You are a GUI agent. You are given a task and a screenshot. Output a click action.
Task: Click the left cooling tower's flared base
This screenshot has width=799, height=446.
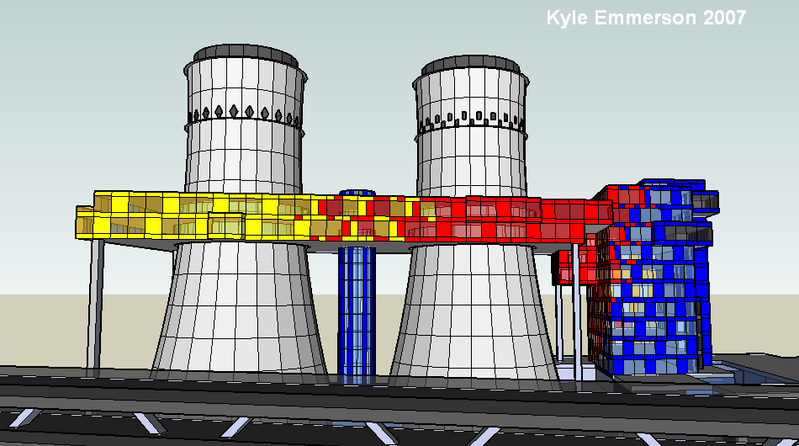(x=240, y=310)
